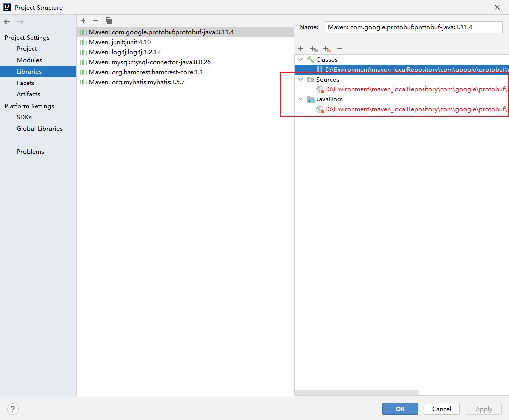The image size is (509, 420).
Task: Copy the selected library via copy icon
Action: click(x=109, y=21)
